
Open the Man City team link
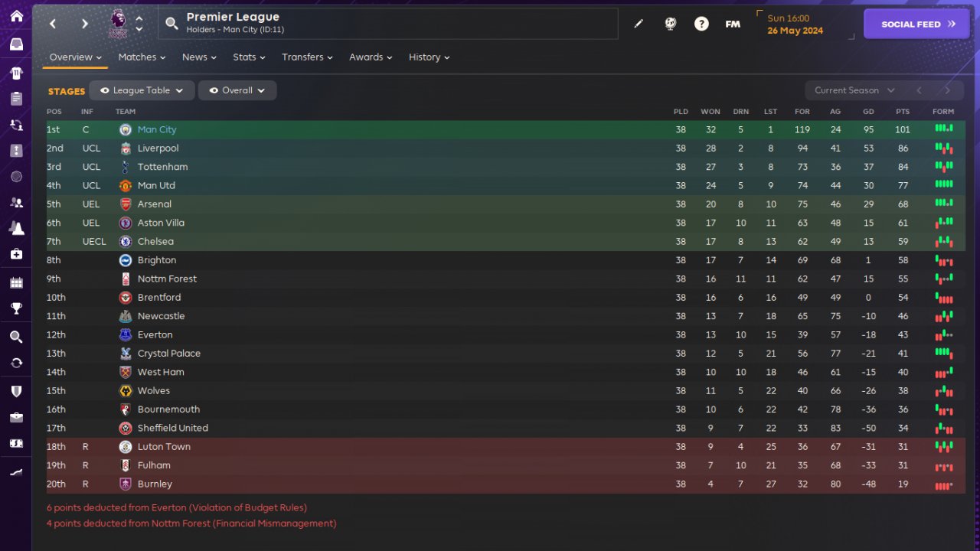157,130
